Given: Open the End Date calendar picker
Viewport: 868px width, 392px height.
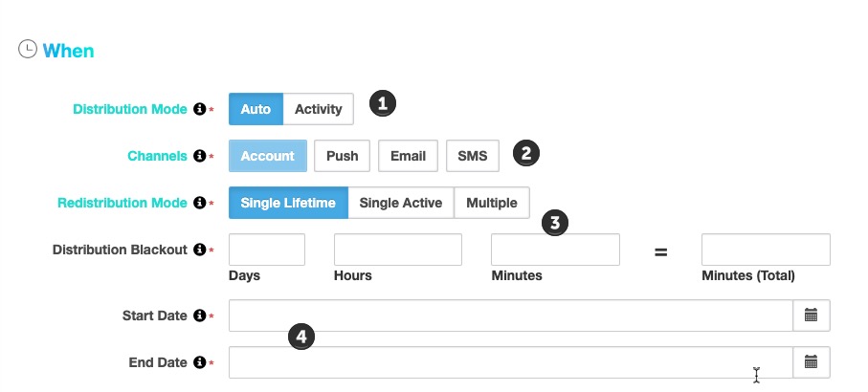Looking at the screenshot, I should [811, 362].
